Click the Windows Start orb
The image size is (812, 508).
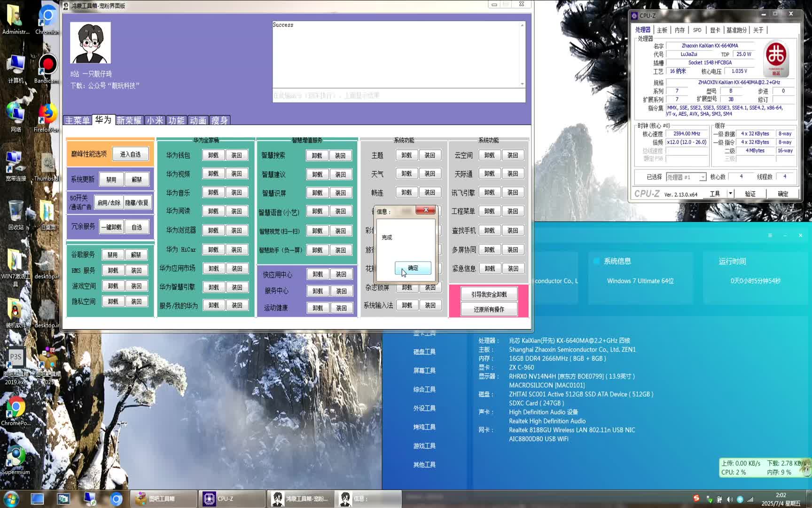[x=11, y=499]
